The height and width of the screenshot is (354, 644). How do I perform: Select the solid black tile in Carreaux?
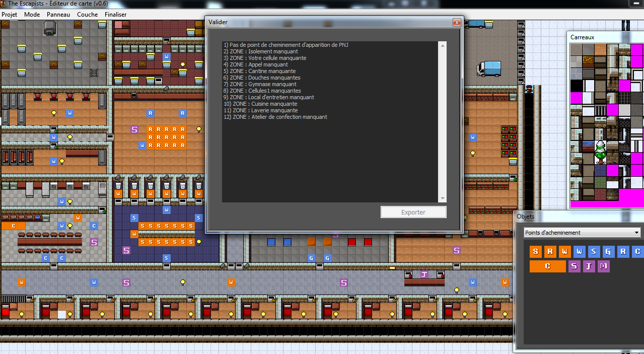pos(576,86)
